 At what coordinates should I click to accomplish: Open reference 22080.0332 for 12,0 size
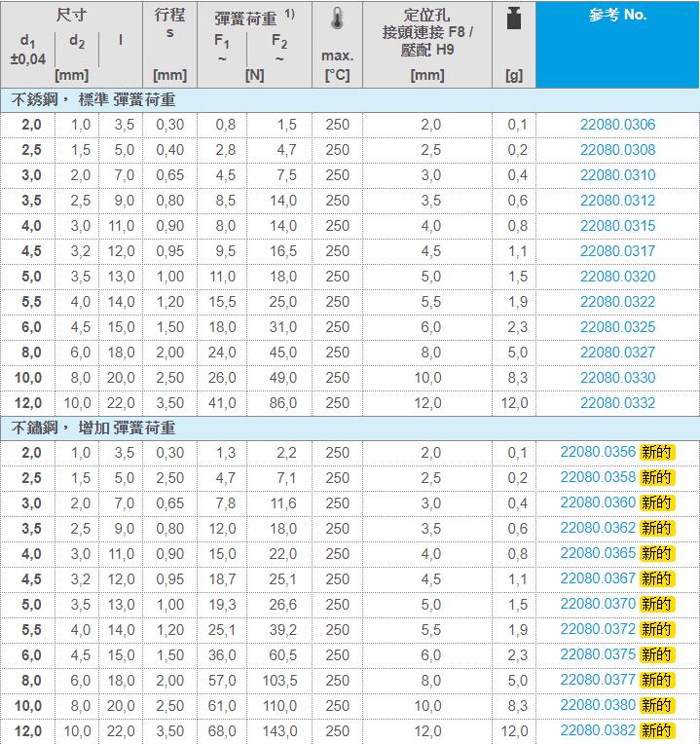pos(617,403)
